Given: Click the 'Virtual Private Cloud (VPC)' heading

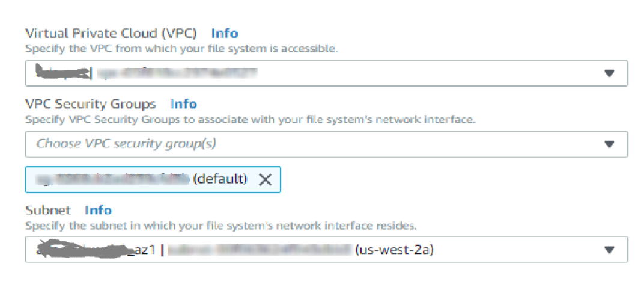Looking at the screenshot, I should [x=114, y=33].
